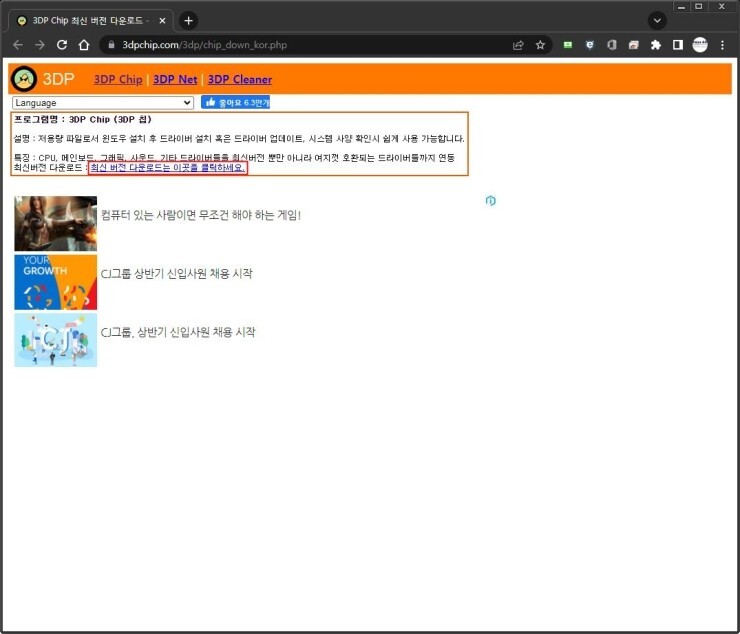Click the latest version download link
This screenshot has height=634, width=740.
(168, 168)
